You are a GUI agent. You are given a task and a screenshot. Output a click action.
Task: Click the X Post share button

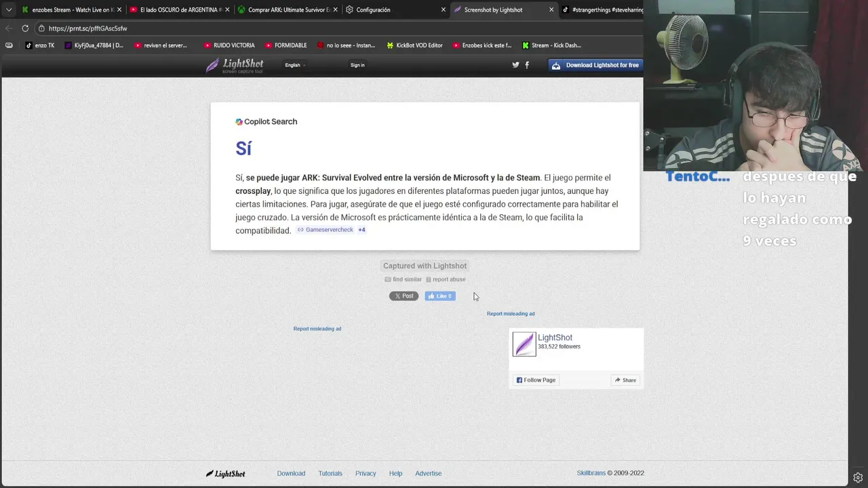pyautogui.click(x=403, y=296)
